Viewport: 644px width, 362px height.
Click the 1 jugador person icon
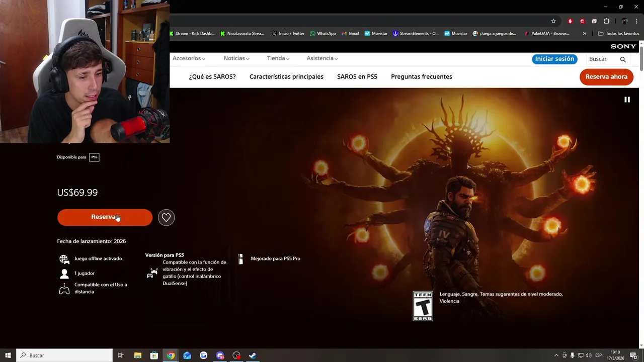pyautogui.click(x=64, y=274)
